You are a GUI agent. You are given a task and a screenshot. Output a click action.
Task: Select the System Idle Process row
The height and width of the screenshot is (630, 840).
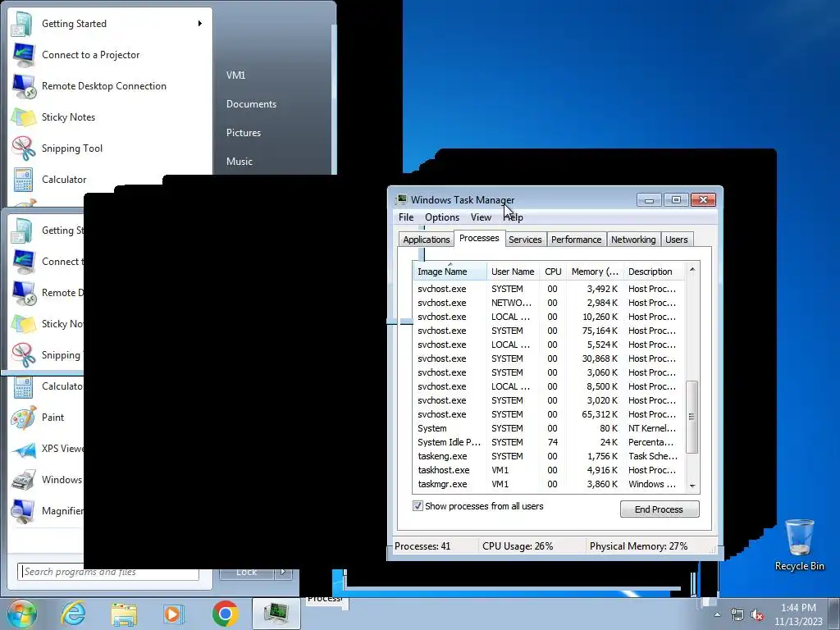549,442
